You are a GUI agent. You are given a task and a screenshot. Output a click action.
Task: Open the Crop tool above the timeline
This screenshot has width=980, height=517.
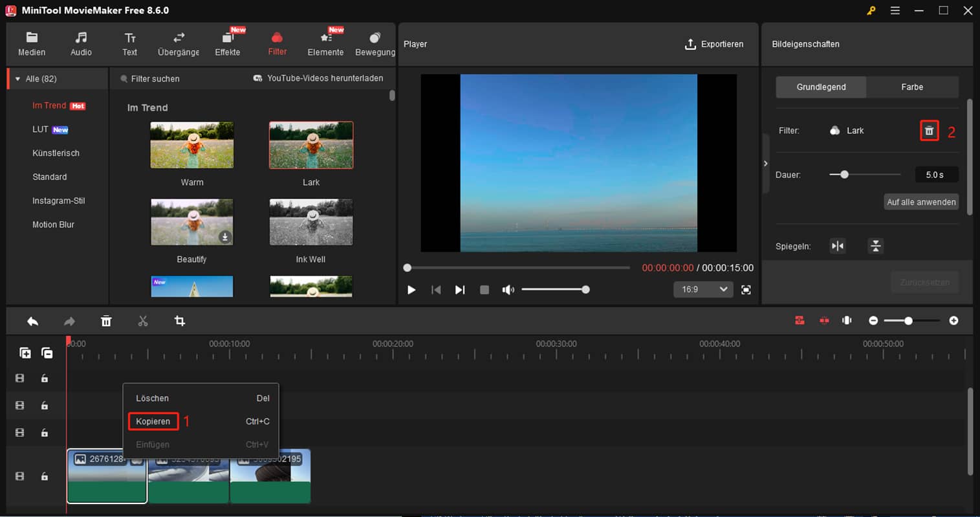[180, 320]
